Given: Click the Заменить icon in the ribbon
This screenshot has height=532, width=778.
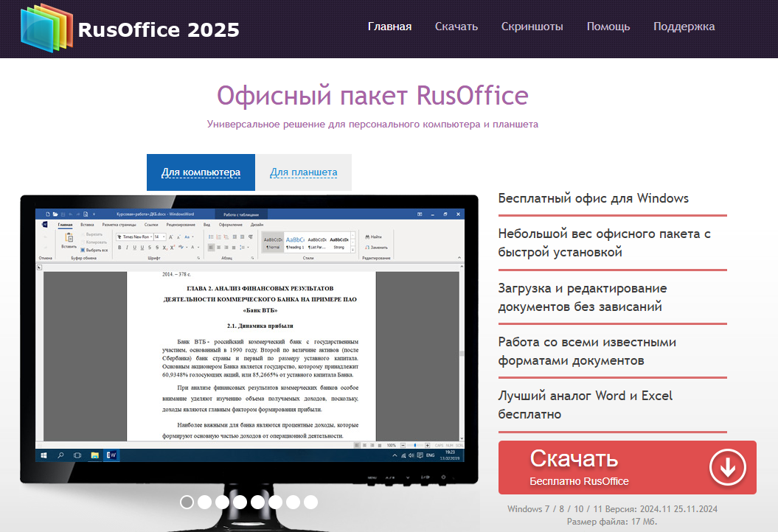Looking at the screenshot, I should (367, 248).
